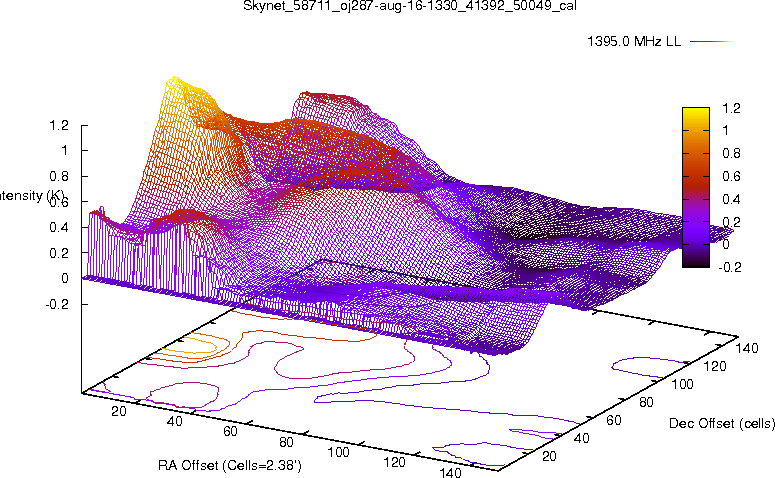Select the RA Offset tick label 20
This screenshot has height=478, width=775.
click(x=119, y=411)
